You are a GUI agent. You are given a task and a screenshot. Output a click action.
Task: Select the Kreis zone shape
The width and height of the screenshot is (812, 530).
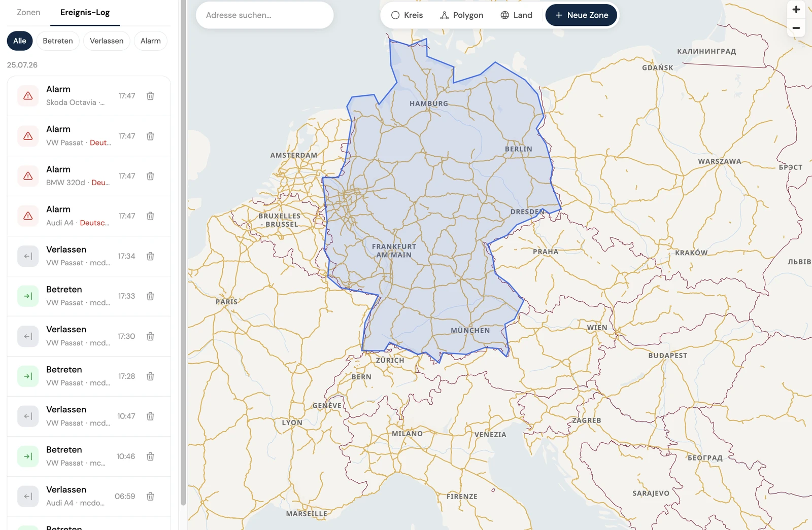coord(407,15)
